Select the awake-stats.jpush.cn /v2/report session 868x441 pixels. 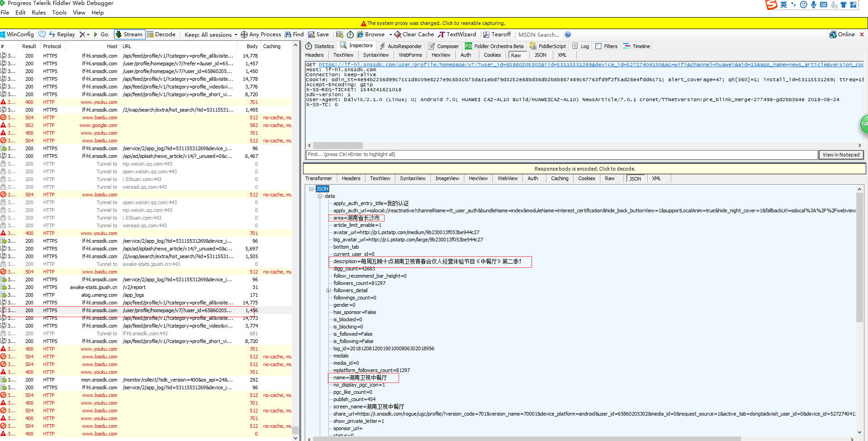click(145, 287)
